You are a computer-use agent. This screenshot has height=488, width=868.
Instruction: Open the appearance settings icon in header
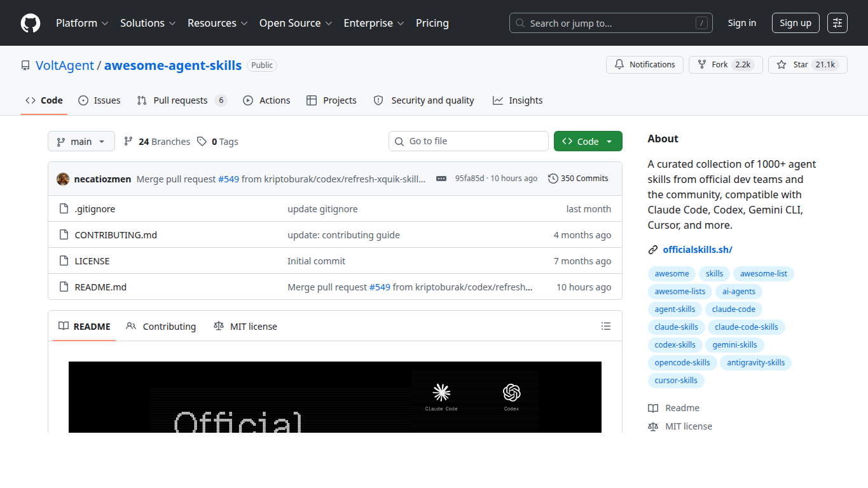(837, 23)
